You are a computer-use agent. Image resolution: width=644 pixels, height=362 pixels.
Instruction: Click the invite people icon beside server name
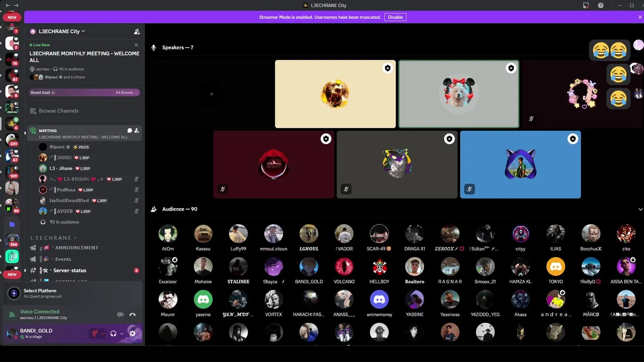tap(137, 31)
